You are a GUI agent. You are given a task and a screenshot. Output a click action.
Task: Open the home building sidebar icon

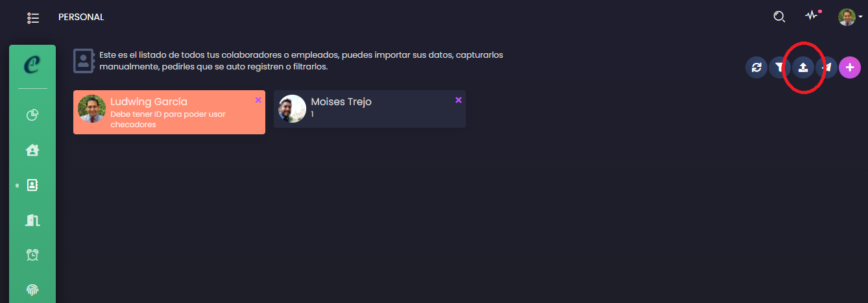click(x=32, y=151)
